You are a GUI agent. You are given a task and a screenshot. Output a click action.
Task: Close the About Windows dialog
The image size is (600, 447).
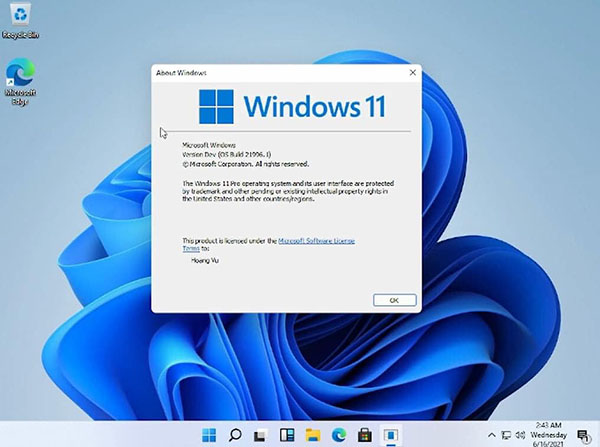[412, 73]
